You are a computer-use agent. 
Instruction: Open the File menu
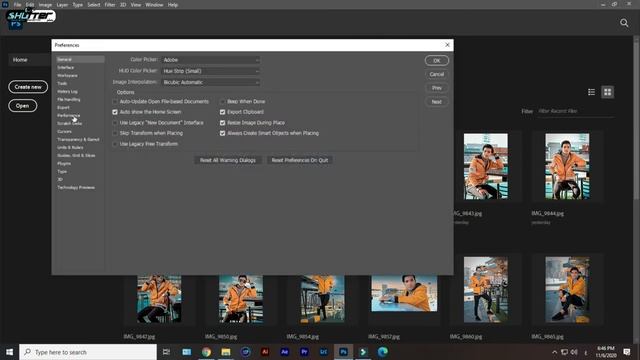[x=18, y=5]
